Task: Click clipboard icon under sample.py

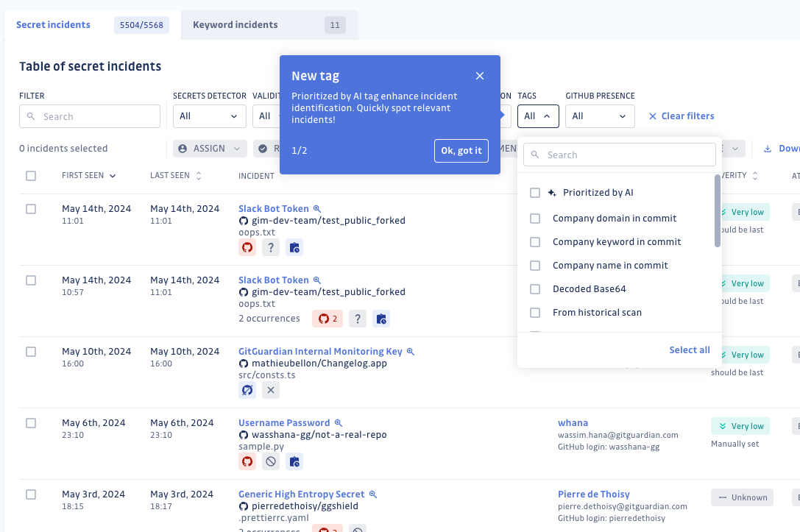Action: (294, 461)
